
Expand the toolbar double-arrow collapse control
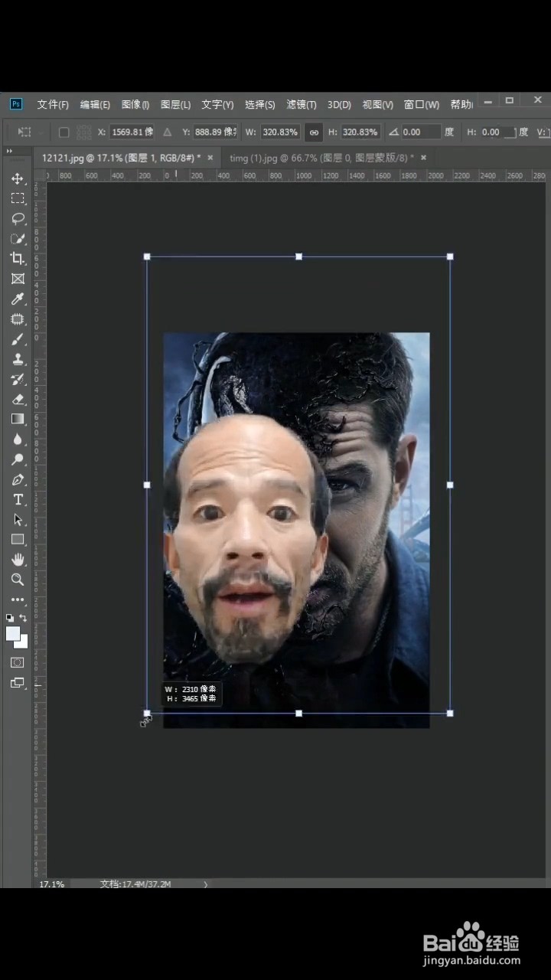coord(9,151)
